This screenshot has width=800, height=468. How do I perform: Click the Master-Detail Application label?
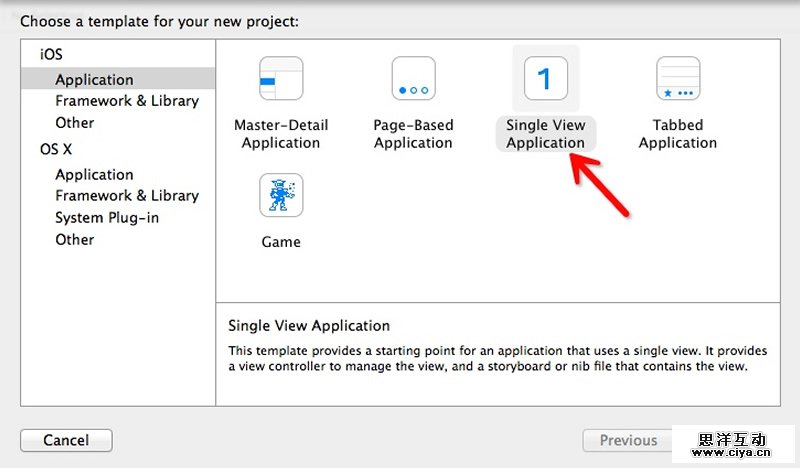click(281, 134)
